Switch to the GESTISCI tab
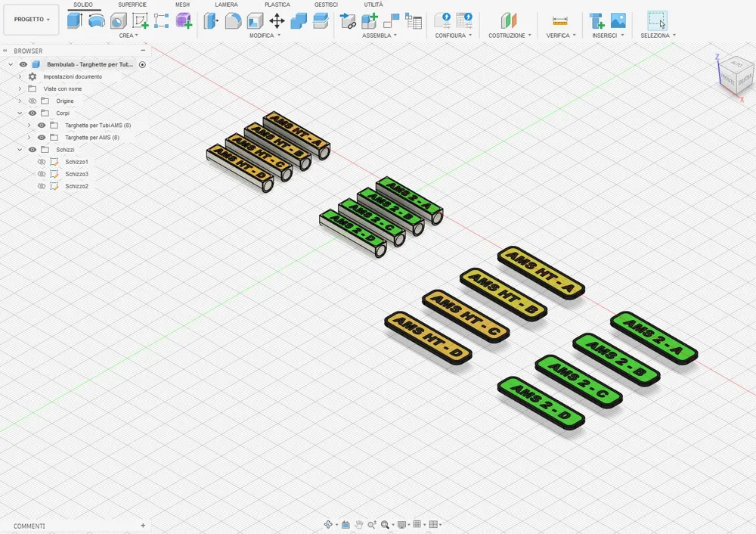The image size is (756, 534). 326,5
